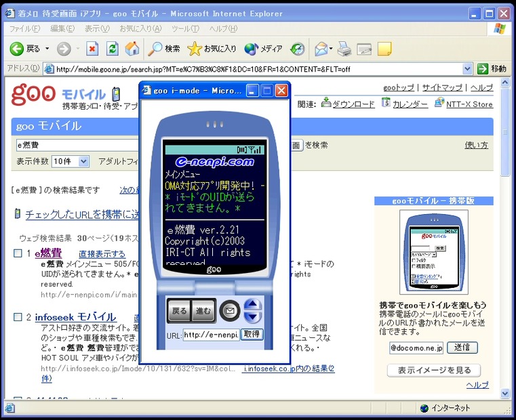The image size is (516, 420).
Task: Open the Back button history dropdown arrow
Action: (47, 49)
